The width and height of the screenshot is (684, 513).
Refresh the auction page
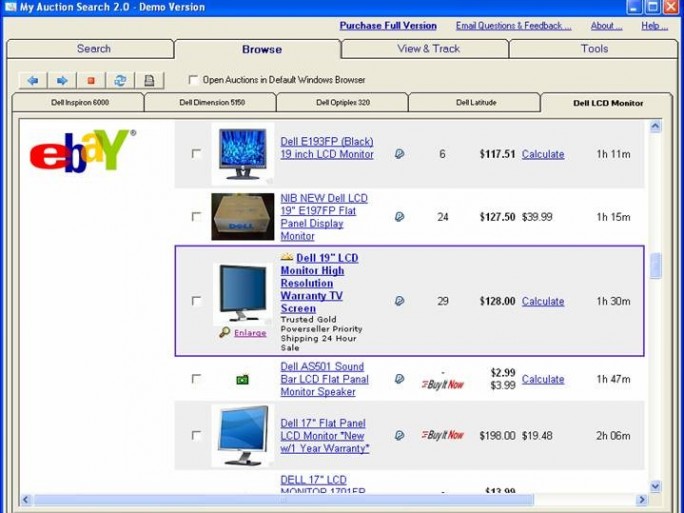[x=120, y=80]
